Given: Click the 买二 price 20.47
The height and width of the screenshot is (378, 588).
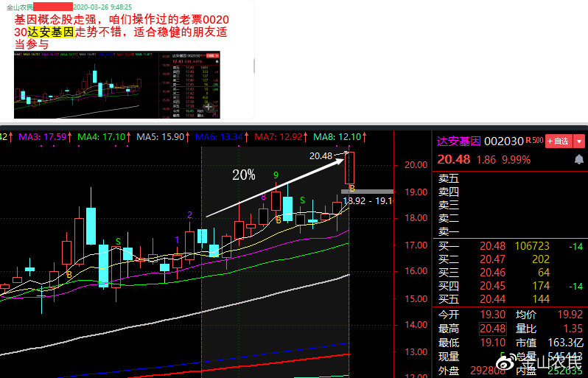Looking at the screenshot, I should coord(493,259).
